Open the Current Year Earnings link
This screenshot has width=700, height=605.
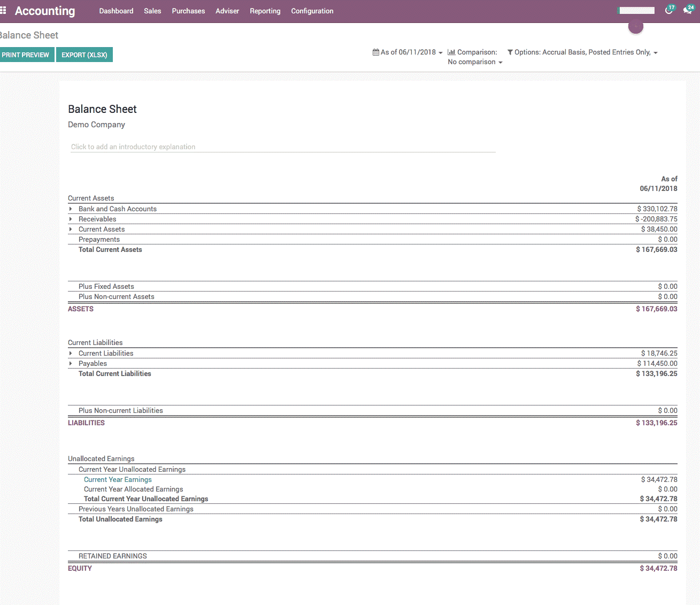coord(118,479)
